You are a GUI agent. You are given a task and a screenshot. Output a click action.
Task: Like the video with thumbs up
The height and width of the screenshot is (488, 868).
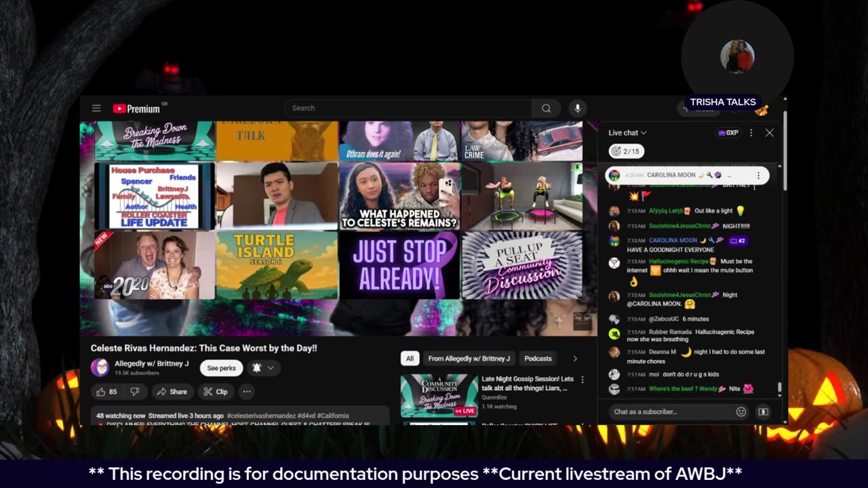[x=106, y=392]
